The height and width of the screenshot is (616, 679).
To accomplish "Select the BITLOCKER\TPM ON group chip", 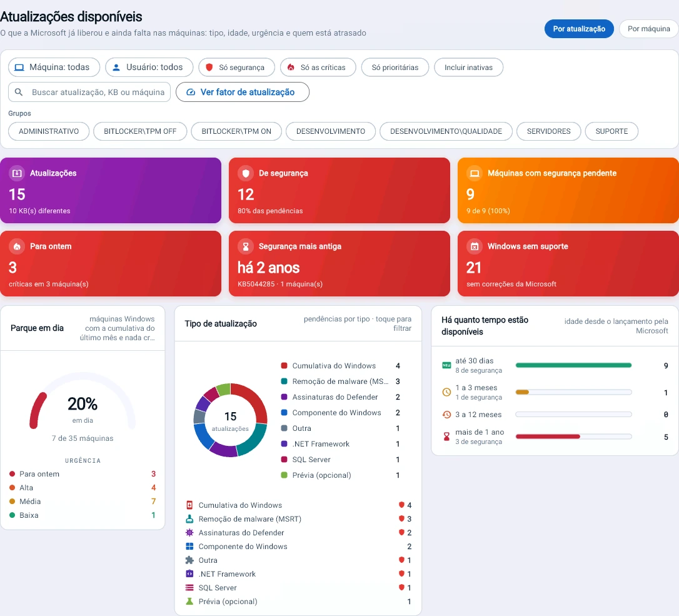I will click(236, 131).
